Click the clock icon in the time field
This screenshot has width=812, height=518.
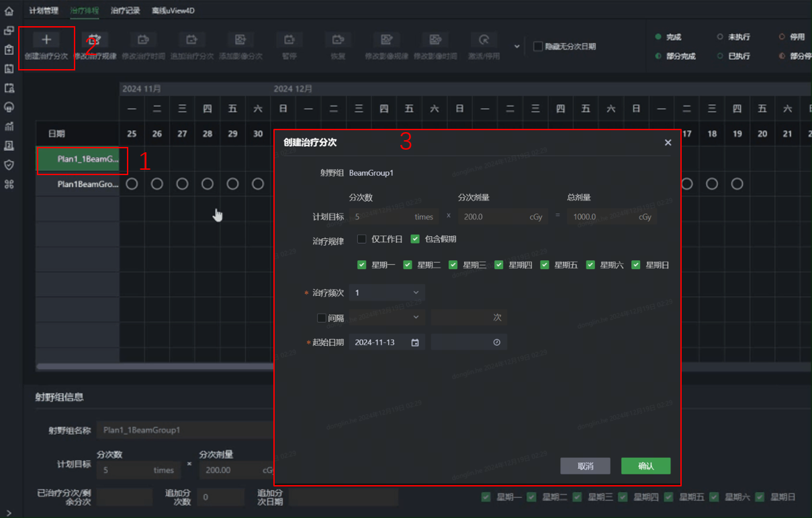(496, 342)
